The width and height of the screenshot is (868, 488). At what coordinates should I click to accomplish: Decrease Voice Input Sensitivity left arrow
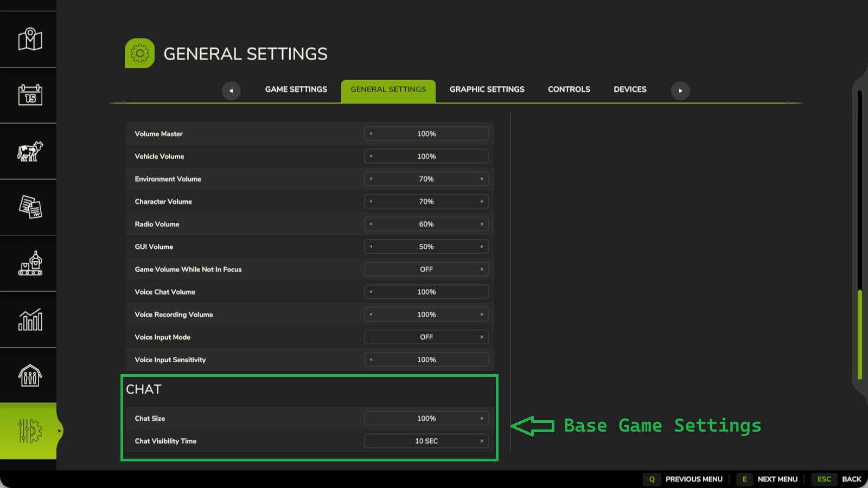click(371, 359)
